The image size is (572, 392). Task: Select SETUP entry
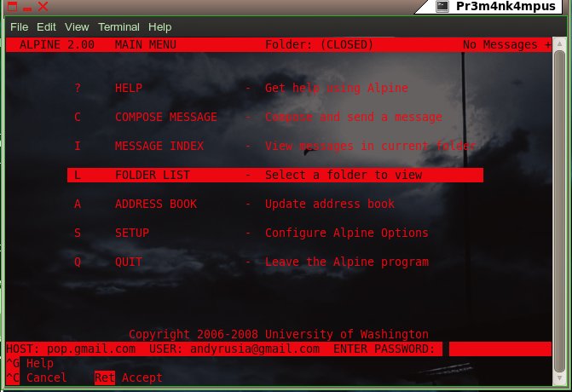[131, 233]
